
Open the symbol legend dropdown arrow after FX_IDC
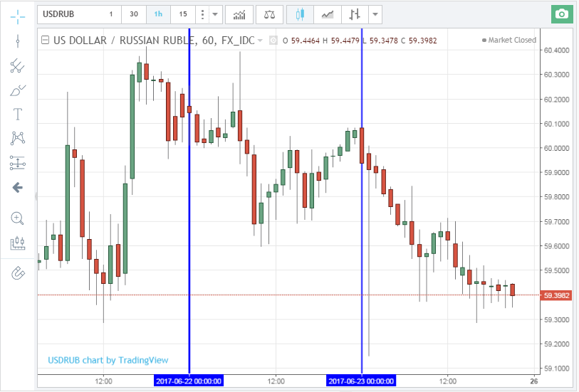(260, 40)
